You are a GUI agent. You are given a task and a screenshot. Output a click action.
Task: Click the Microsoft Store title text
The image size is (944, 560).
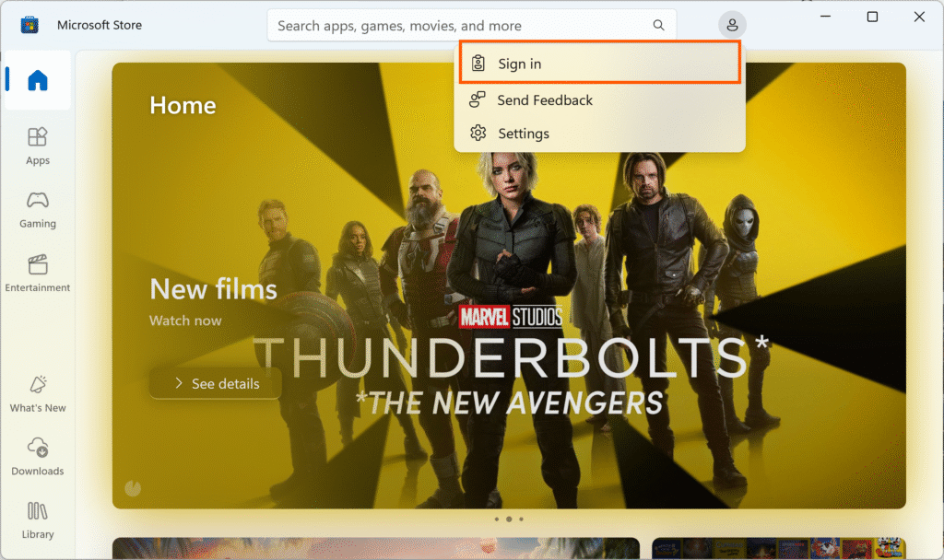[x=100, y=25]
